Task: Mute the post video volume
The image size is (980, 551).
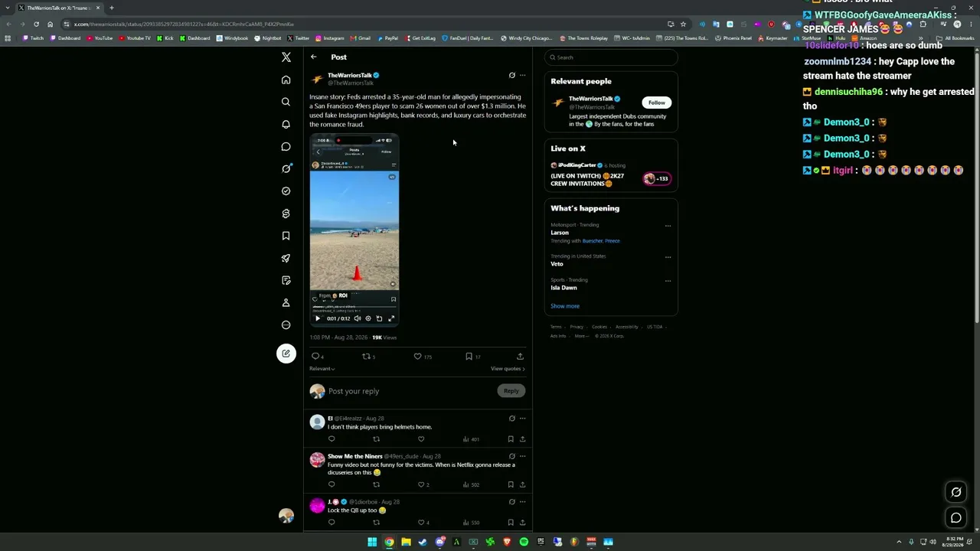Action: 357,318
